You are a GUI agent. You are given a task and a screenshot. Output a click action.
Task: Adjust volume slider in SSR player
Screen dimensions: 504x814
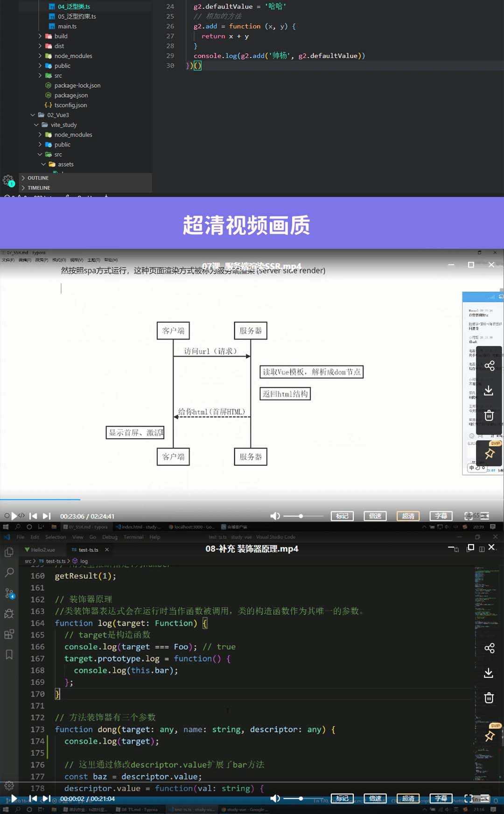pyautogui.click(x=303, y=516)
